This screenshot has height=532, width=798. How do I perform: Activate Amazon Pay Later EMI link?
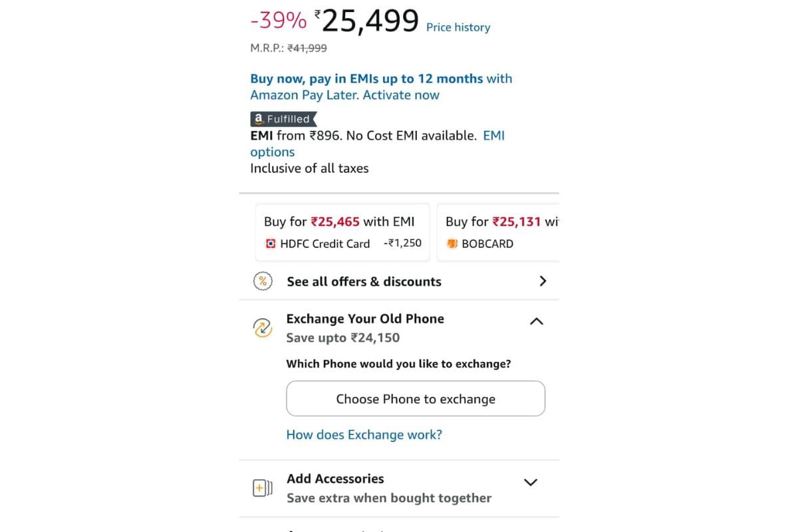381,86
